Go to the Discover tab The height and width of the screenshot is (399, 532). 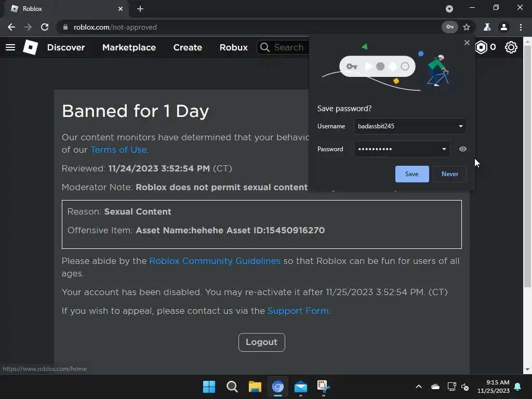click(66, 47)
